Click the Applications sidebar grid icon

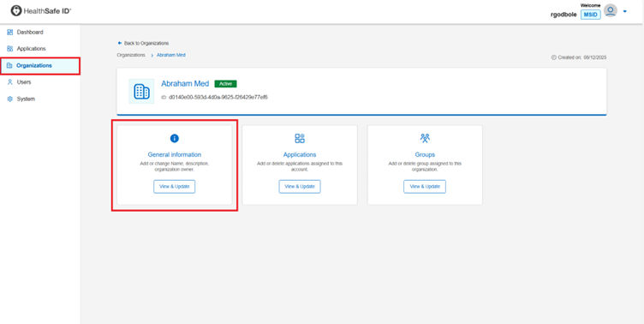(10, 49)
